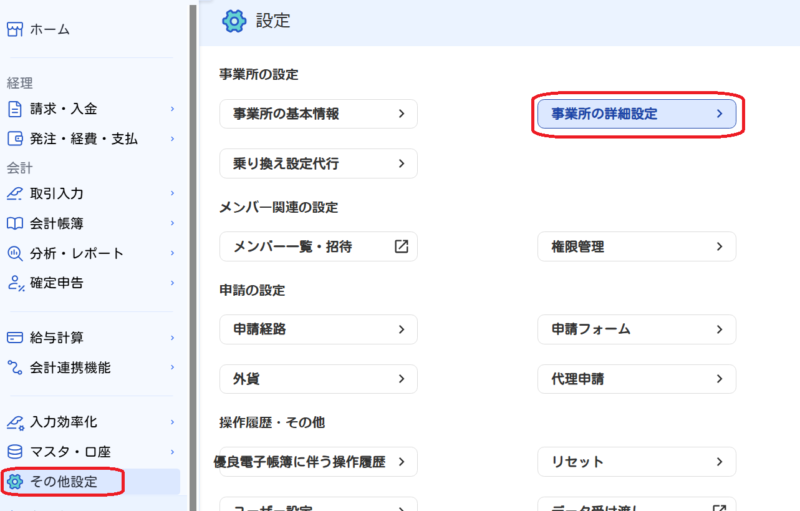Click the card icon beside 給与計算
800x511 pixels.
click(x=15, y=338)
